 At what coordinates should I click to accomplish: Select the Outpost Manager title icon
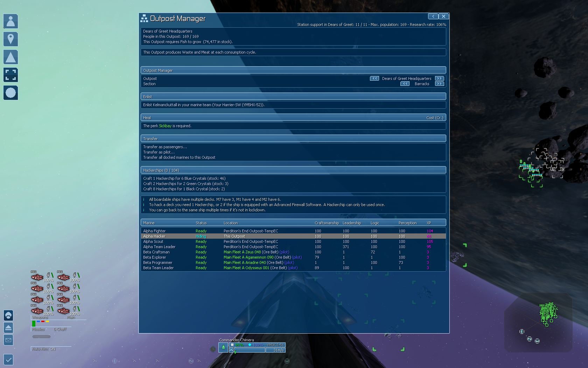[144, 18]
